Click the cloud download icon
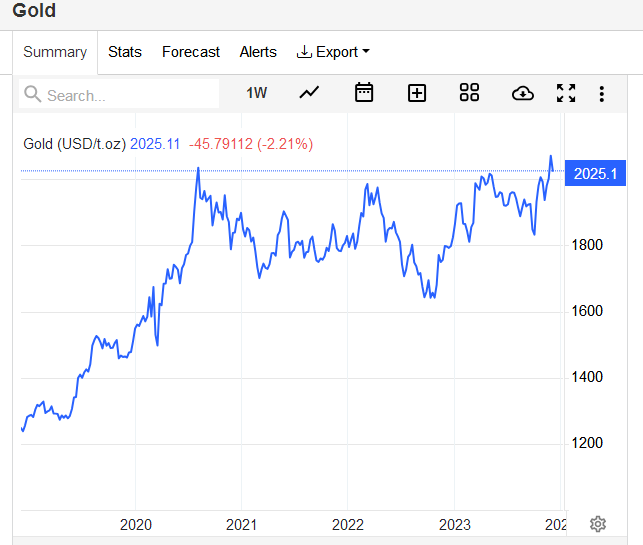Screen dimensions: 643x545 point(523,93)
